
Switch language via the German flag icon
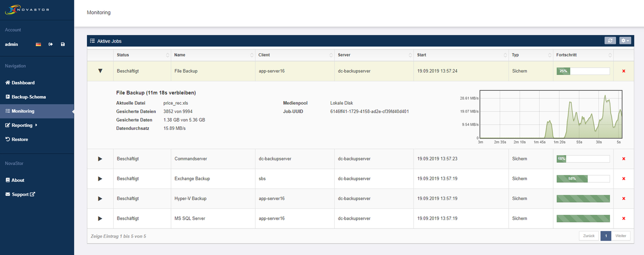[38, 44]
